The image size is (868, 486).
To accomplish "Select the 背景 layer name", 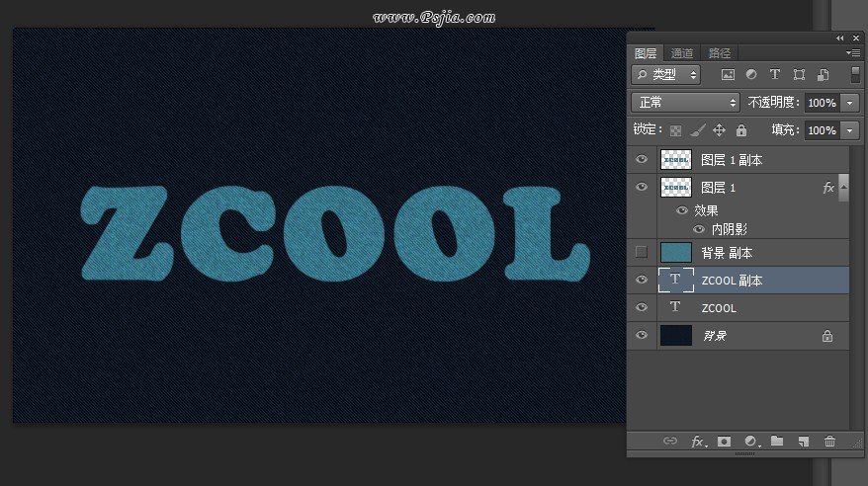I will tap(715, 336).
